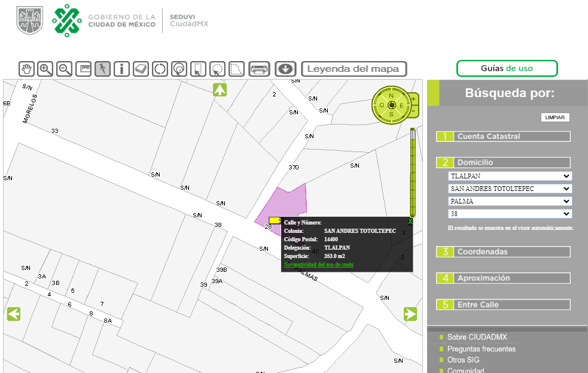Select the pan hand tool
The image size is (588, 373).
pyautogui.click(x=27, y=69)
